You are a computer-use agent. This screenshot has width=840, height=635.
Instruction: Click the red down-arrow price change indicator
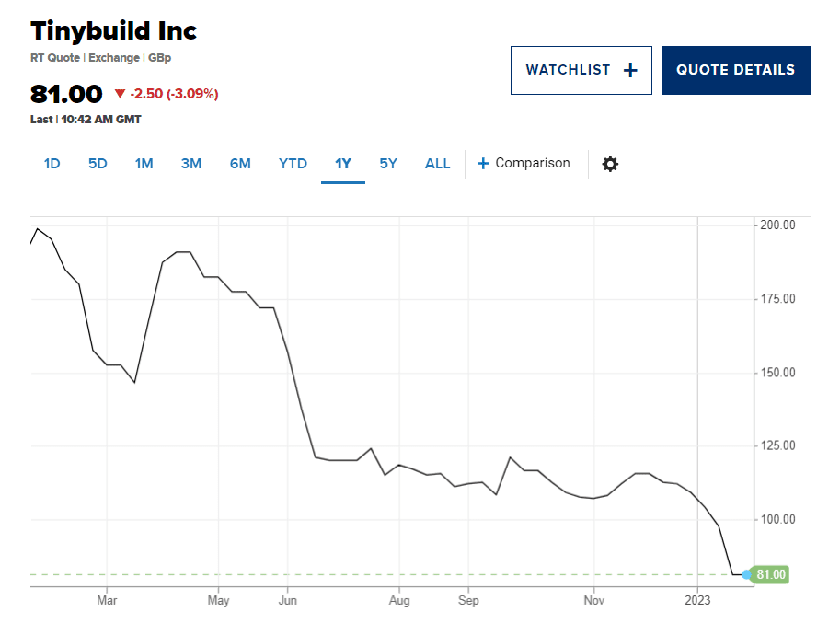pos(120,94)
